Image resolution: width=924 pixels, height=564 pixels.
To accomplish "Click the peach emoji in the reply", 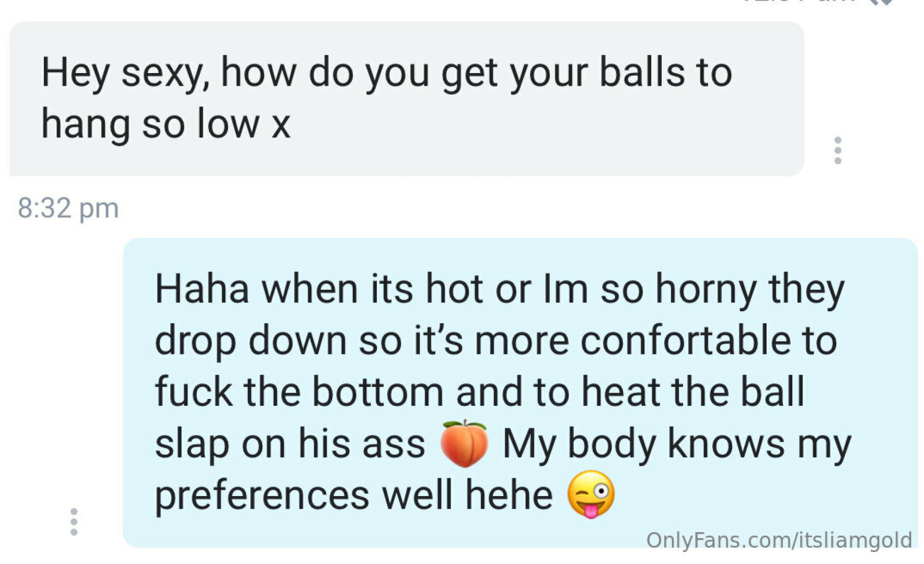I will (x=464, y=443).
